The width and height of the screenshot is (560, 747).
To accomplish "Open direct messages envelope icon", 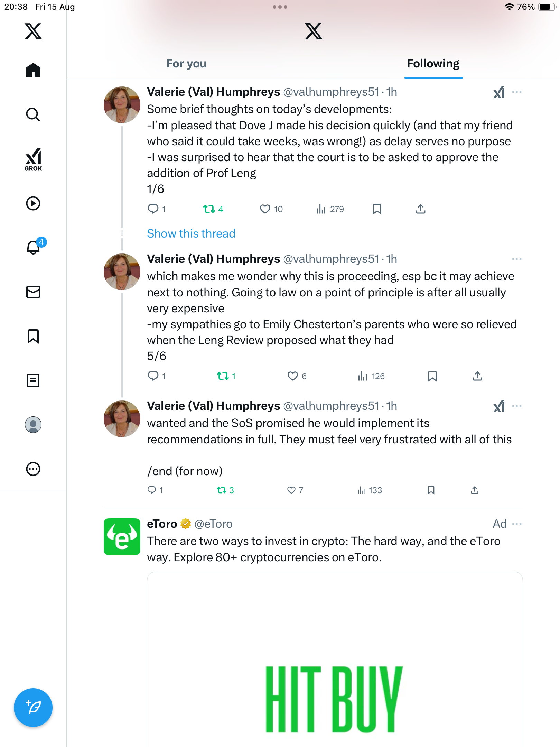I will click(33, 292).
